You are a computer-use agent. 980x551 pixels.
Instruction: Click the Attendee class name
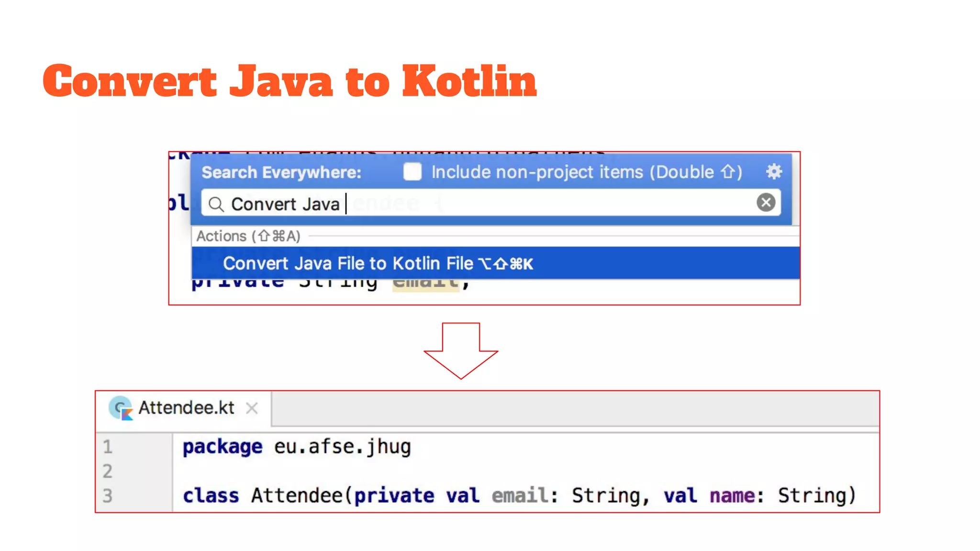pos(297,496)
